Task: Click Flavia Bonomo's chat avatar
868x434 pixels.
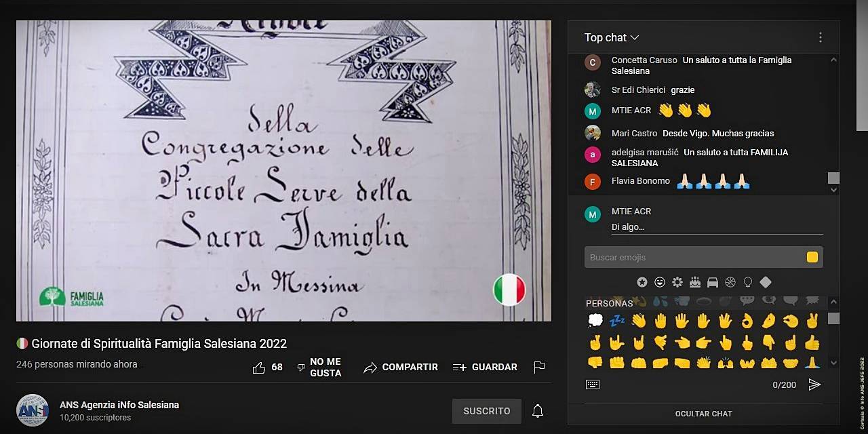Action: [593, 182]
